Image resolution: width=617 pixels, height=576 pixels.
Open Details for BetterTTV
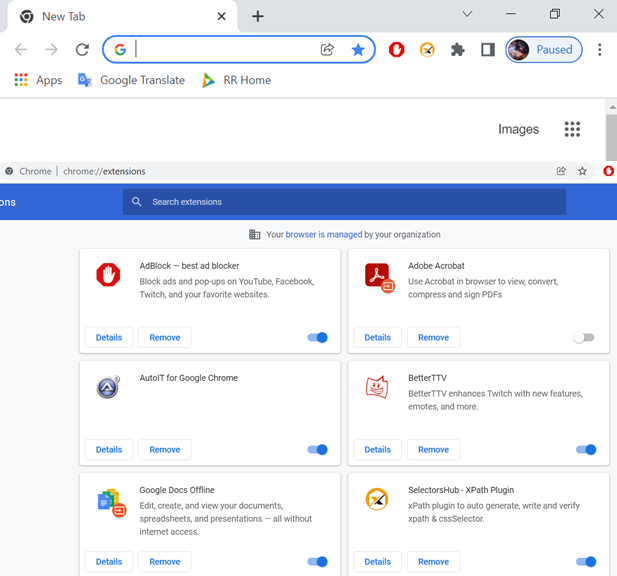tap(377, 449)
